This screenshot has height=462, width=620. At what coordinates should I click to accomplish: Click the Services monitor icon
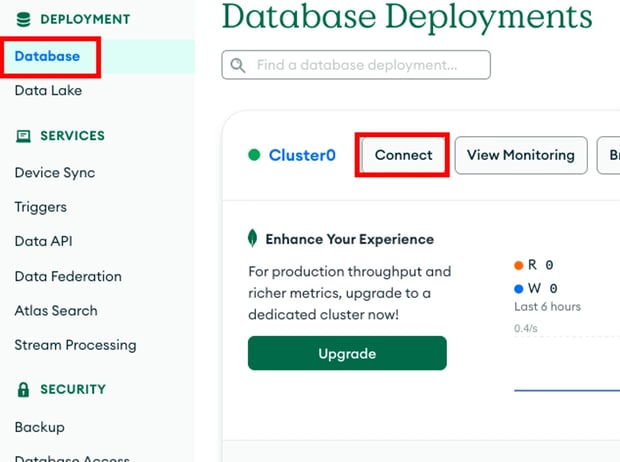point(23,136)
